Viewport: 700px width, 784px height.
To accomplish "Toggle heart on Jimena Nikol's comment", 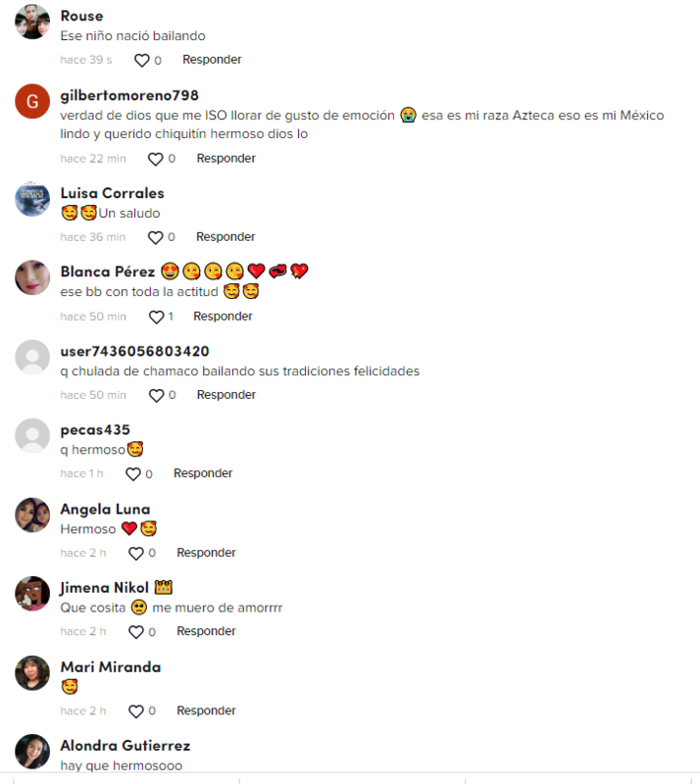I will 136,632.
